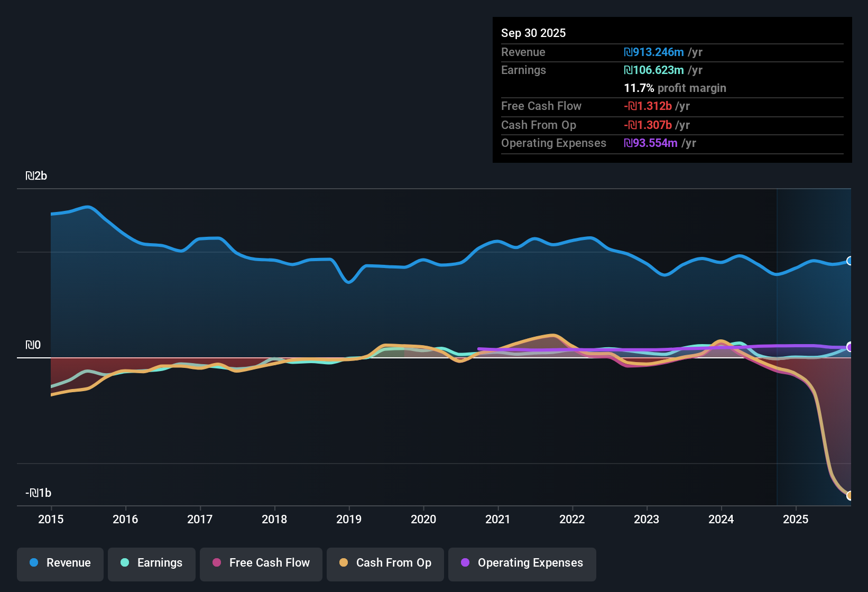Viewport: 868px width, 592px height.
Task: Select the Cash From Op endpoint marker
Action: (850, 496)
